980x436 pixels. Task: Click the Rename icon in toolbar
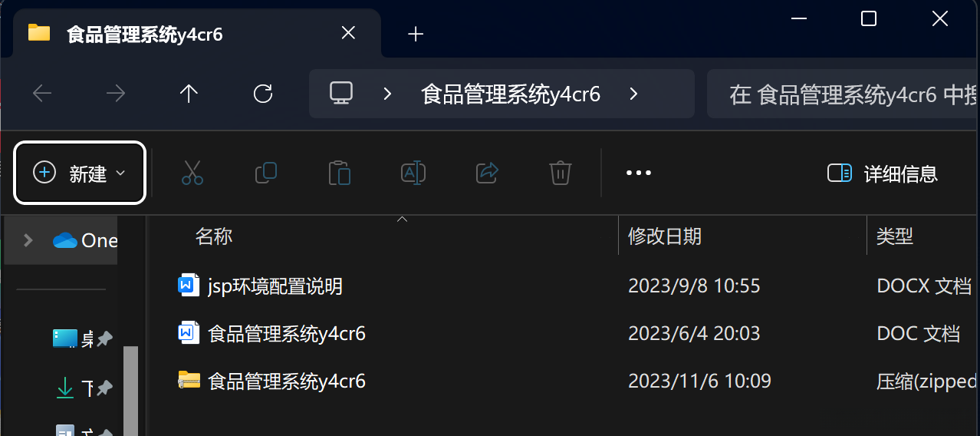point(413,173)
